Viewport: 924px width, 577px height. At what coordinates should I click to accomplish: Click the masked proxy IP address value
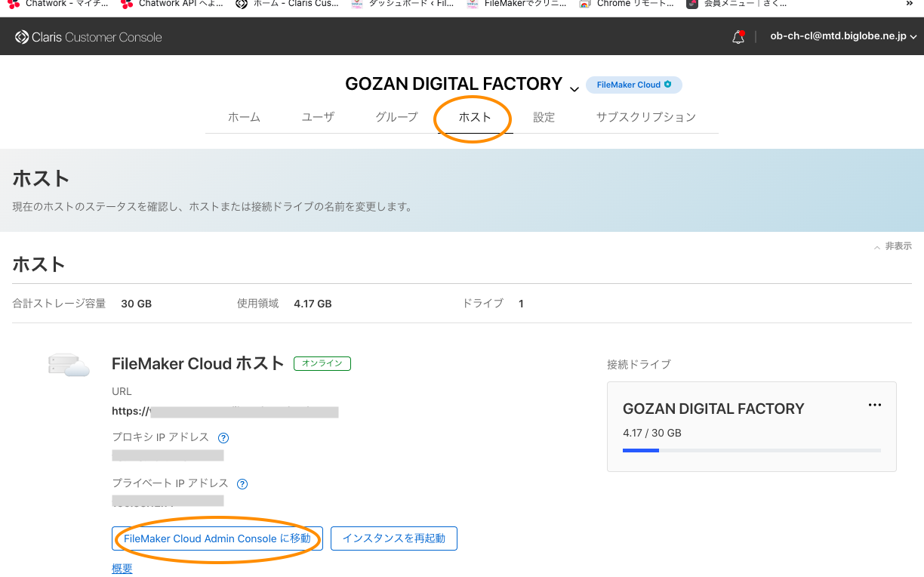click(168, 455)
